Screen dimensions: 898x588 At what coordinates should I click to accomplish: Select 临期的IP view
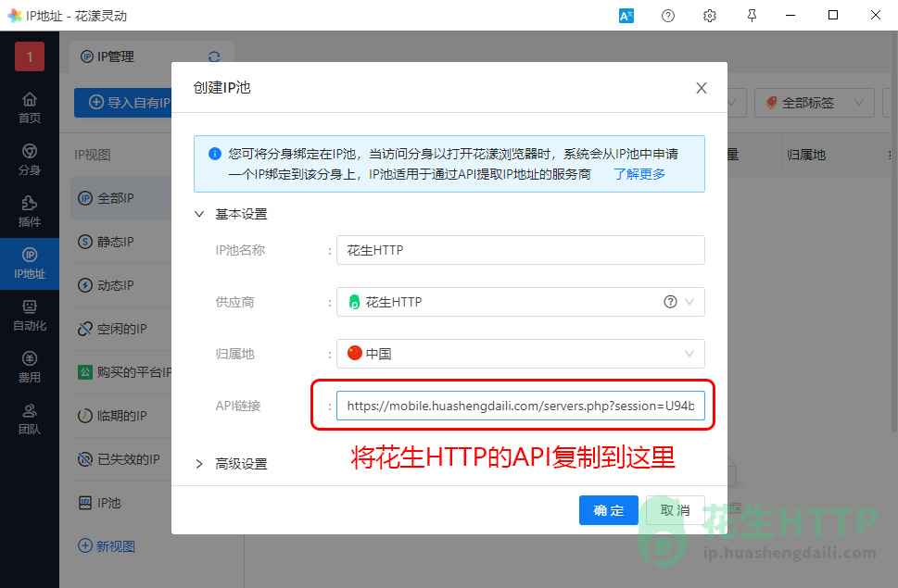(x=120, y=415)
